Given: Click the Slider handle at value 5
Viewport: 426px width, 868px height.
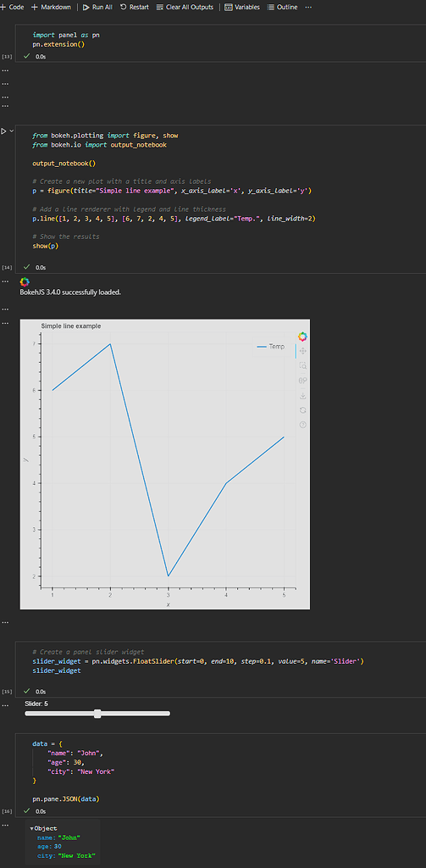Looking at the screenshot, I should click(x=97, y=714).
